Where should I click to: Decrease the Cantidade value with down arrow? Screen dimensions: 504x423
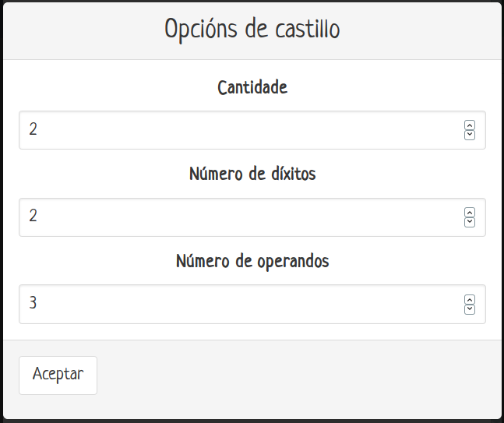[x=469, y=135]
